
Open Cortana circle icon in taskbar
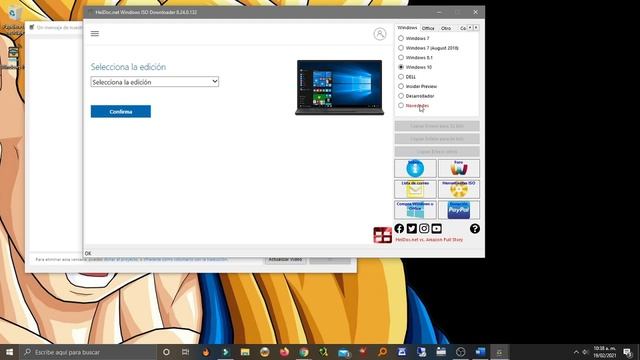coord(166,352)
